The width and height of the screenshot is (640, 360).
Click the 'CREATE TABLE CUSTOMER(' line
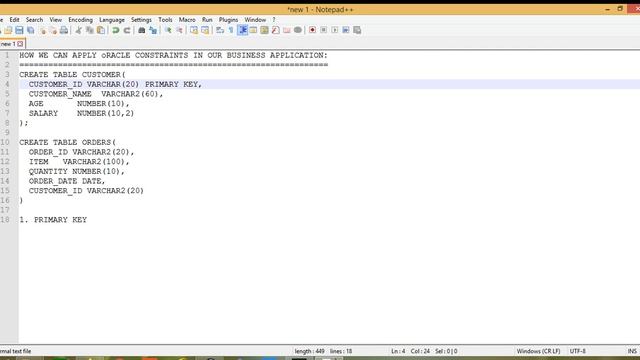point(73,75)
